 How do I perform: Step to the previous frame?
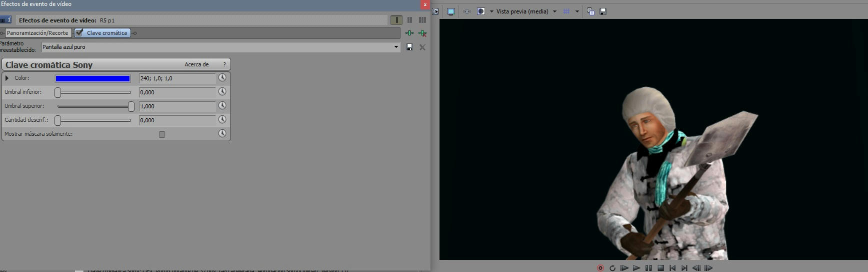coord(696,268)
